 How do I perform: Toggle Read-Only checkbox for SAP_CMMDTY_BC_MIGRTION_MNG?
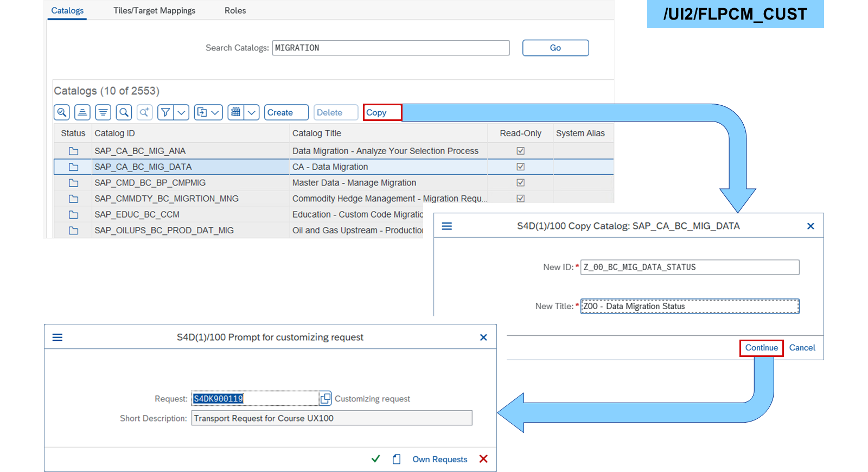point(521,198)
